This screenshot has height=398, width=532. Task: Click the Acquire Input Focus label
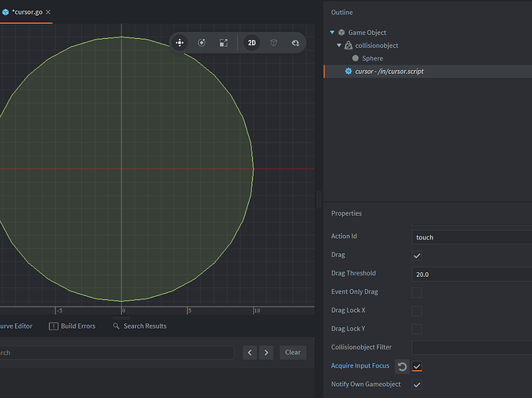360,365
